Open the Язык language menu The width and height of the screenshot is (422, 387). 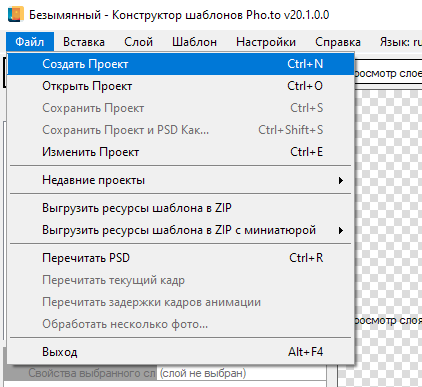tap(400, 42)
